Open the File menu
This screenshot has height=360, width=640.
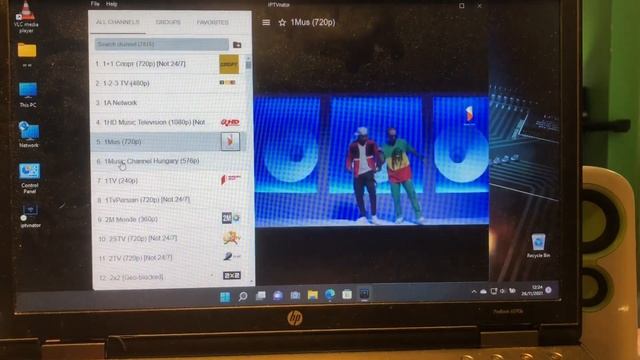tap(95, 4)
